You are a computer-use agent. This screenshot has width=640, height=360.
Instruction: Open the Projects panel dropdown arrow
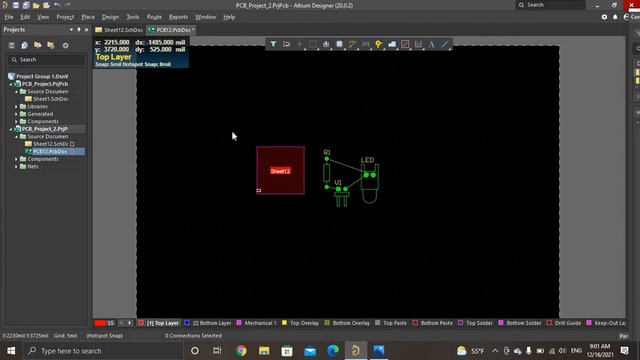71,30
